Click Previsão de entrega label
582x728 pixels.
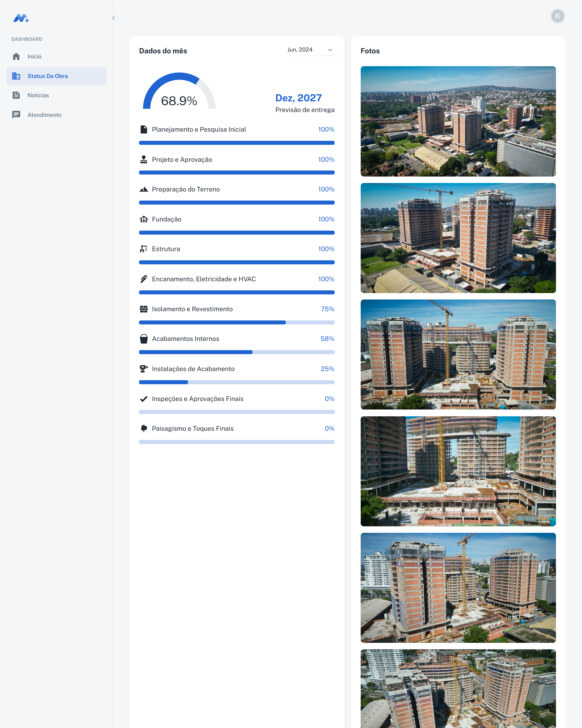click(x=305, y=110)
